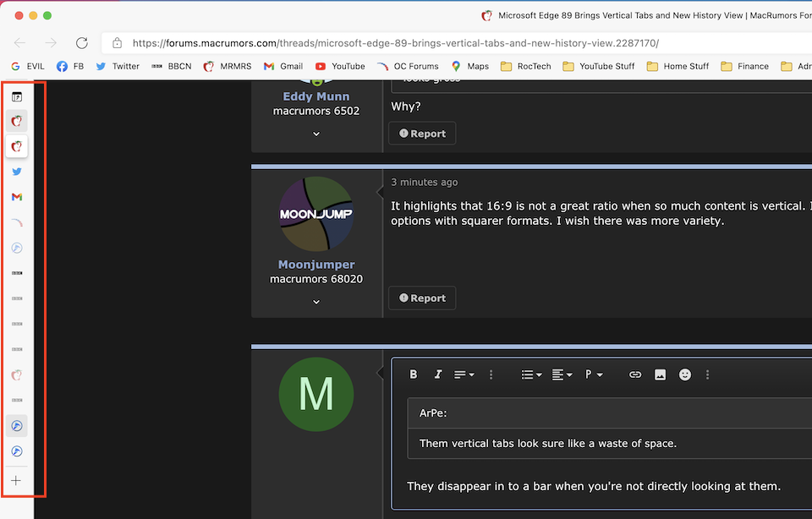This screenshot has width=812, height=519.
Task: Switch to the Twitter tab in sidebar
Action: 17,172
